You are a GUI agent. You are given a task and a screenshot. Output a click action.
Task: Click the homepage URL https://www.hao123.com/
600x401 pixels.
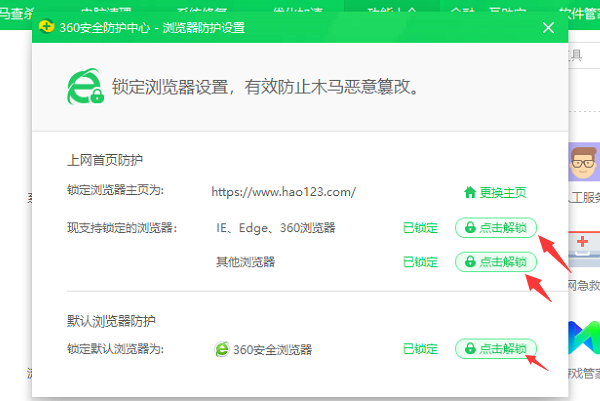(284, 192)
